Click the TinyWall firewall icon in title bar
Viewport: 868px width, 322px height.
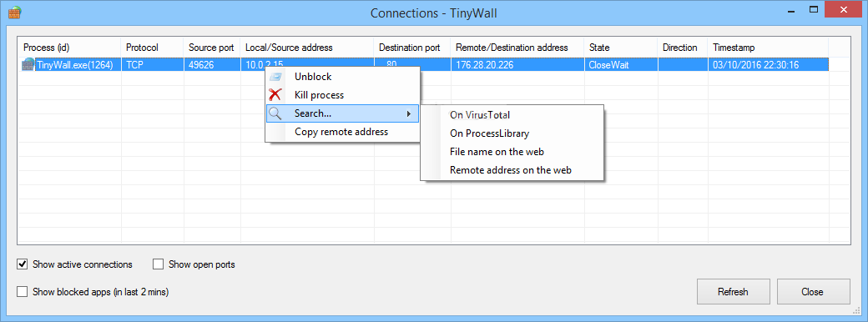[14, 13]
